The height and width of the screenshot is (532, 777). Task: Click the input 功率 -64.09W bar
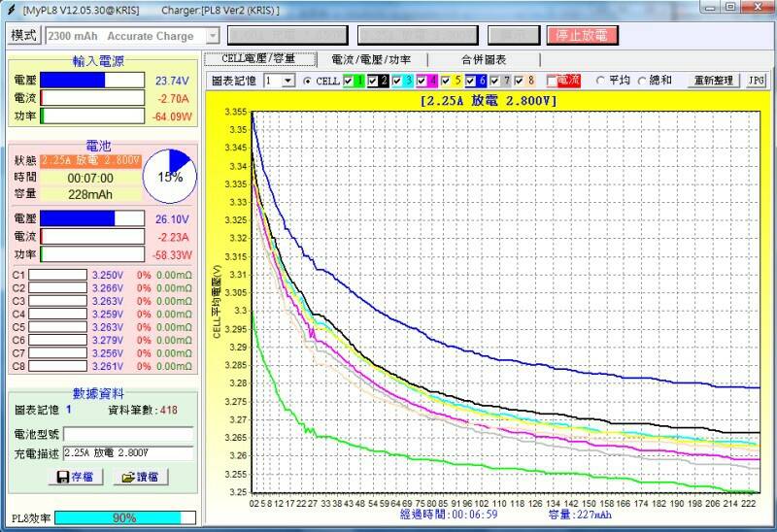[x=92, y=116]
